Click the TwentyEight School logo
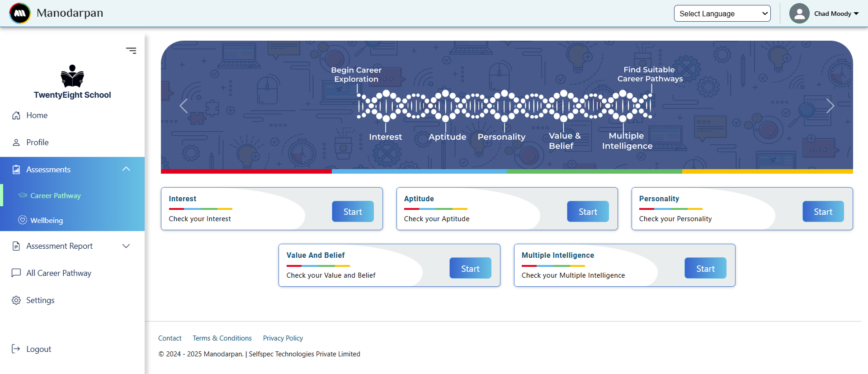This screenshot has height=374, width=868. 72,76
